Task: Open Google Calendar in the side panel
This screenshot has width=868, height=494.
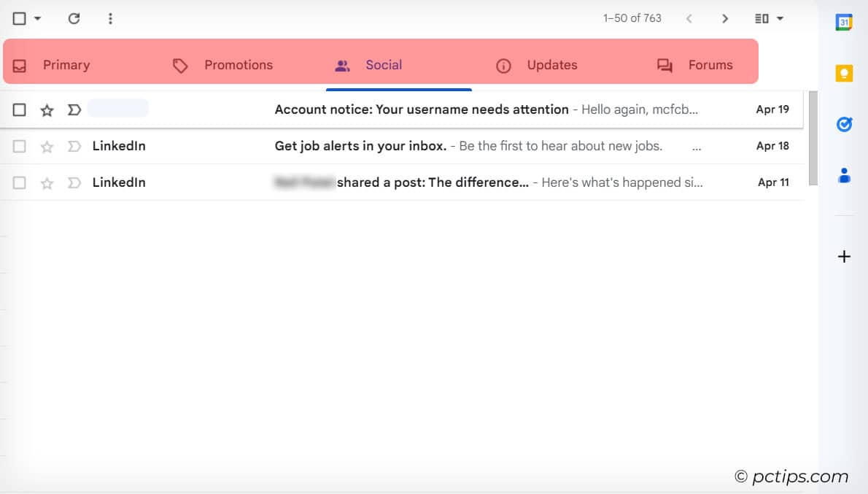Action: point(844,22)
